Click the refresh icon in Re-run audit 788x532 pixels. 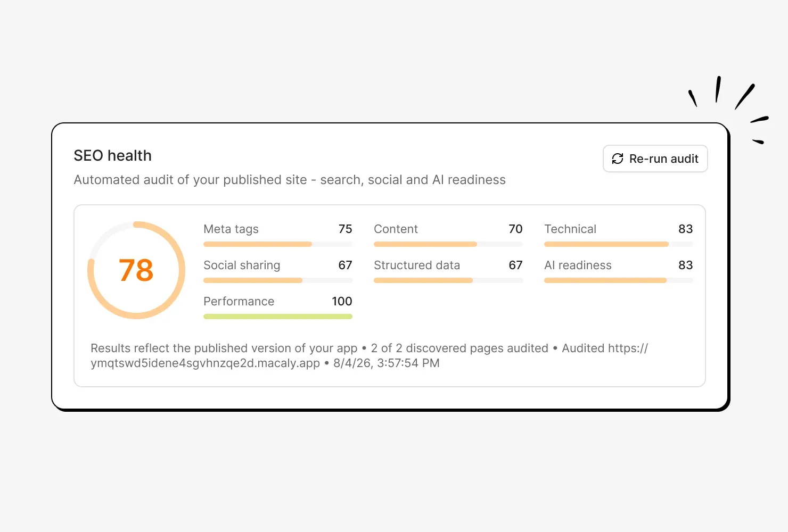618,159
